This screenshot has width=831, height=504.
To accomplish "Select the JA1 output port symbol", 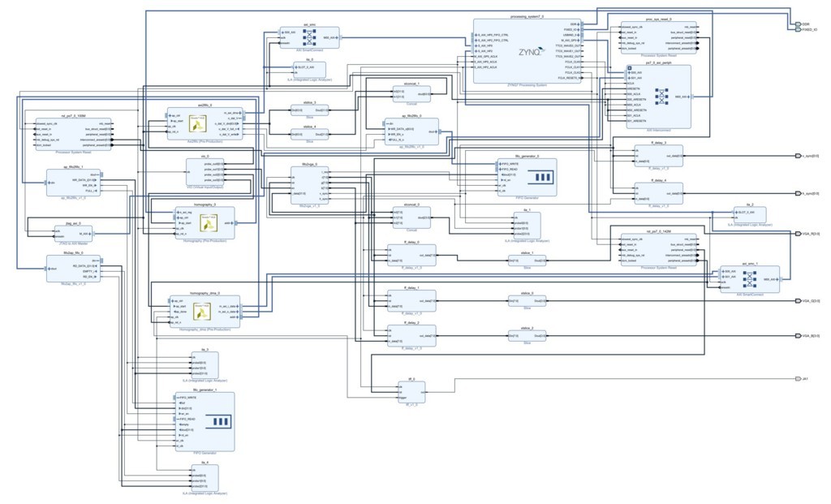I will click(799, 379).
